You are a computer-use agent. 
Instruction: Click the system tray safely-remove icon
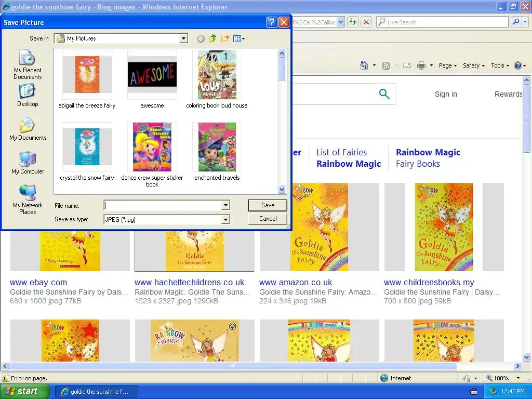[x=494, y=392]
